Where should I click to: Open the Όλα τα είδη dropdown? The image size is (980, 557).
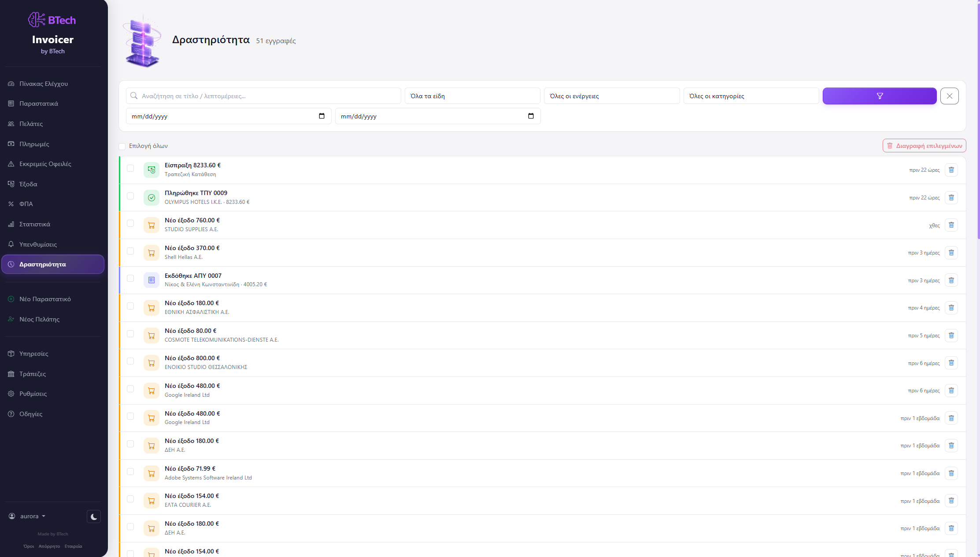coord(472,96)
